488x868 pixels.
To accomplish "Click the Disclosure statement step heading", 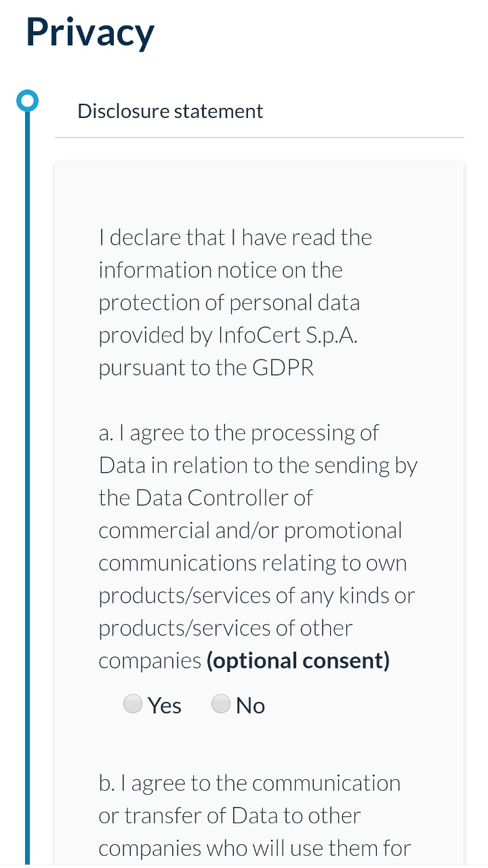I will (x=170, y=111).
